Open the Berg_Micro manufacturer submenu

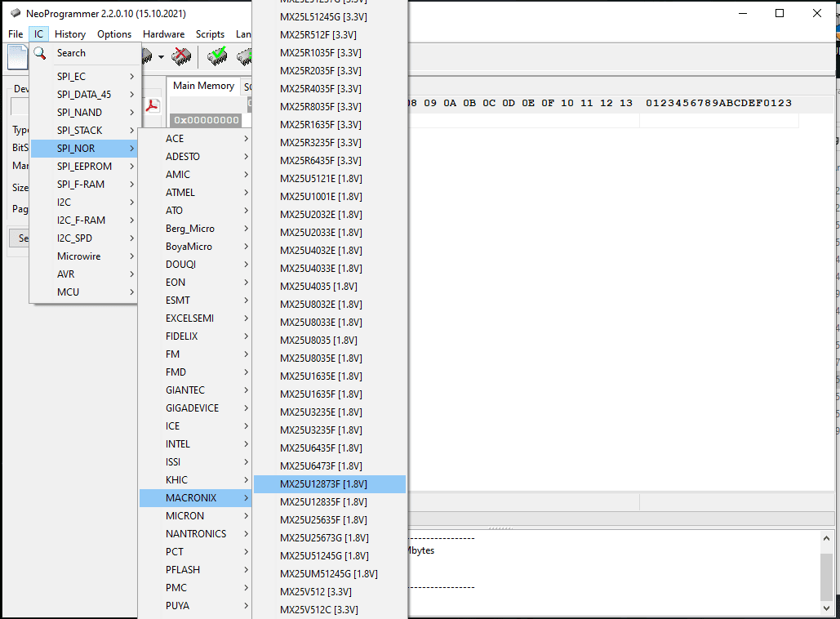point(196,229)
